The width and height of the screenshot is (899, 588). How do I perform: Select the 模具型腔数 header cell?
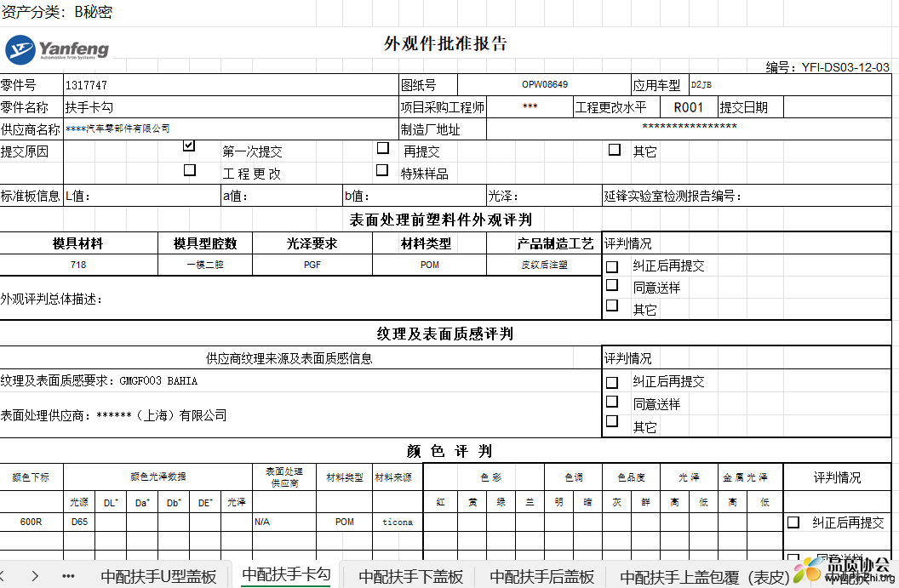pos(205,243)
